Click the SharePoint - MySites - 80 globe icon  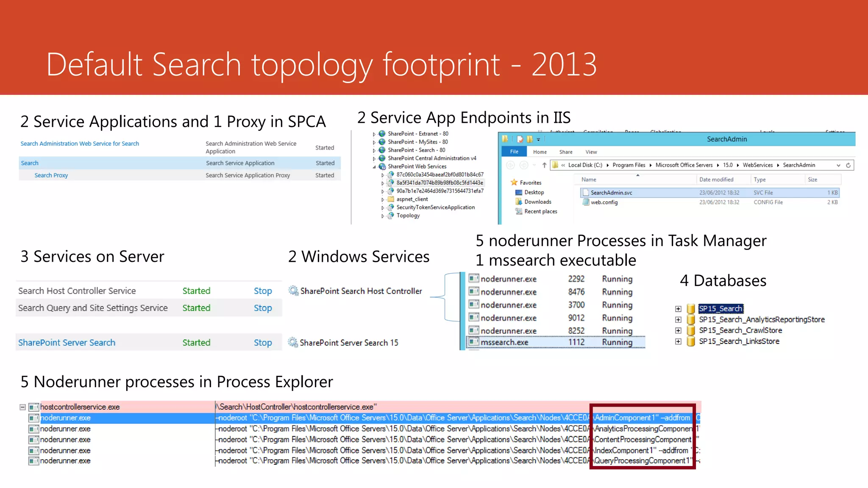[x=382, y=142]
